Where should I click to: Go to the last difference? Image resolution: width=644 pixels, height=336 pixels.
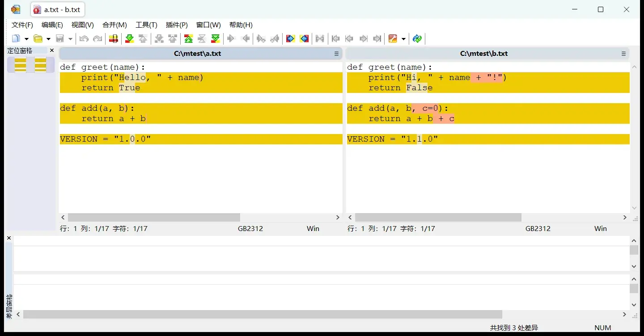(x=216, y=39)
